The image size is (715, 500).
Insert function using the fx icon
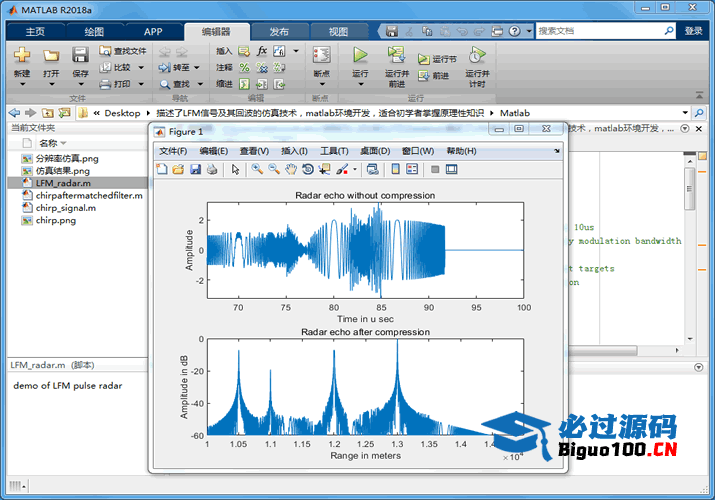coord(262,51)
